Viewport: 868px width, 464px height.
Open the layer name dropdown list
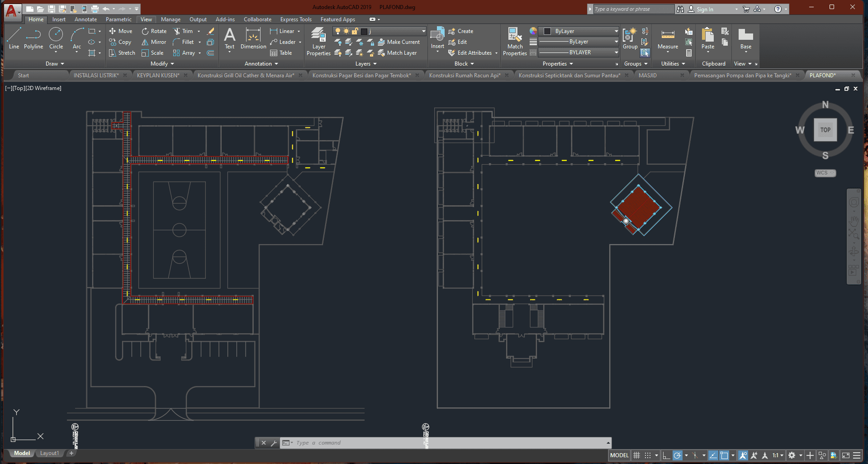tap(423, 31)
